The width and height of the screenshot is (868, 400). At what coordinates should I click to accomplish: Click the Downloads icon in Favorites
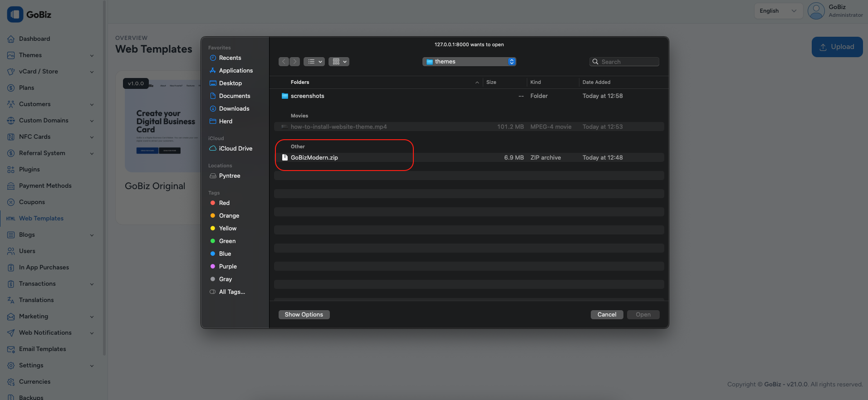click(213, 109)
